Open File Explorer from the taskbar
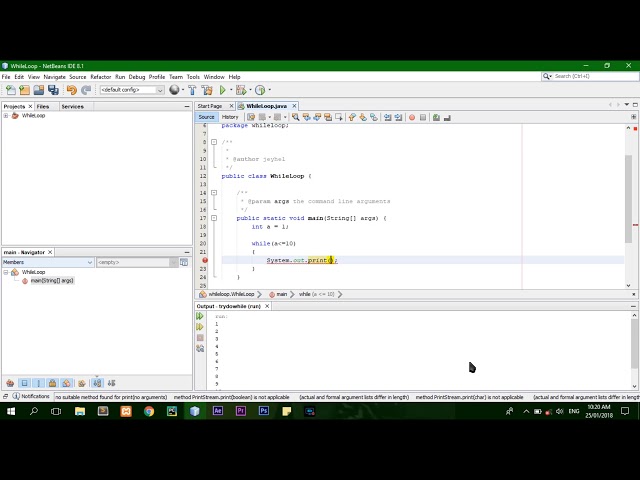640x480 pixels. (80, 411)
